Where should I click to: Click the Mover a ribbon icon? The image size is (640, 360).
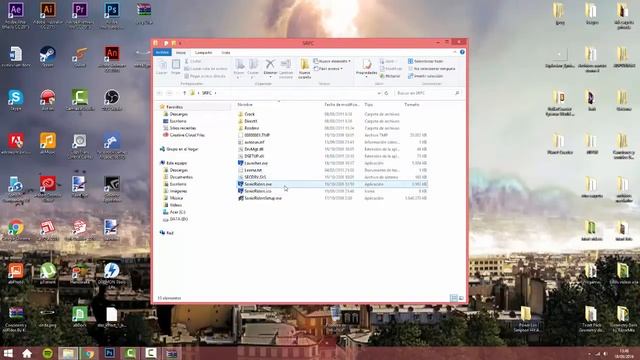click(239, 68)
